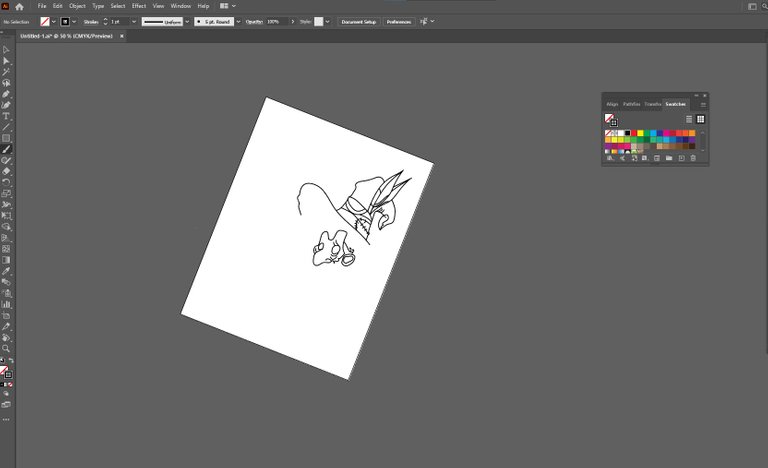Select the Gradient tool
The image size is (768, 468).
(6, 260)
